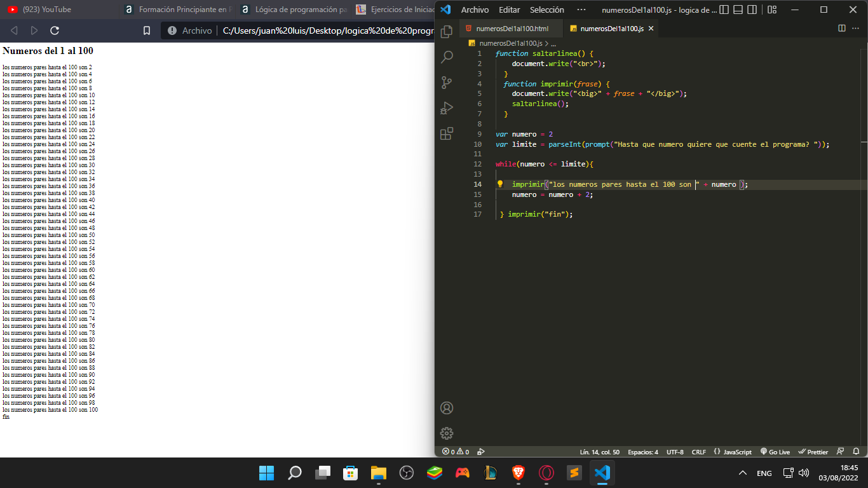
Task: Open errors and warnings in status bar
Action: (x=455, y=452)
